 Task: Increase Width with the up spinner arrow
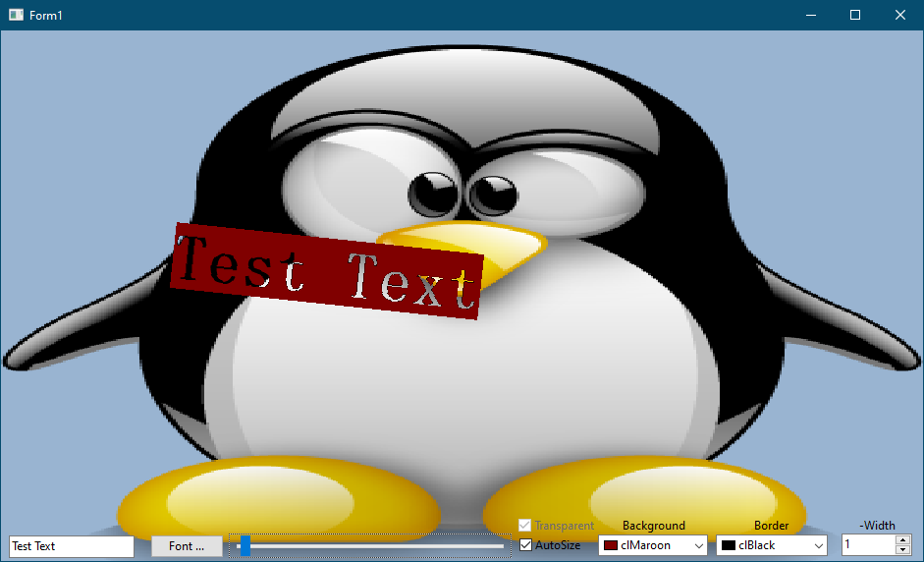coord(902,540)
